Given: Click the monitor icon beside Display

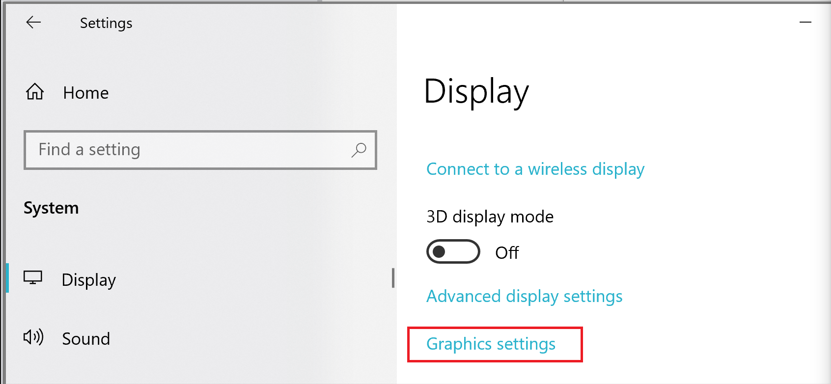Looking at the screenshot, I should pyautogui.click(x=33, y=279).
